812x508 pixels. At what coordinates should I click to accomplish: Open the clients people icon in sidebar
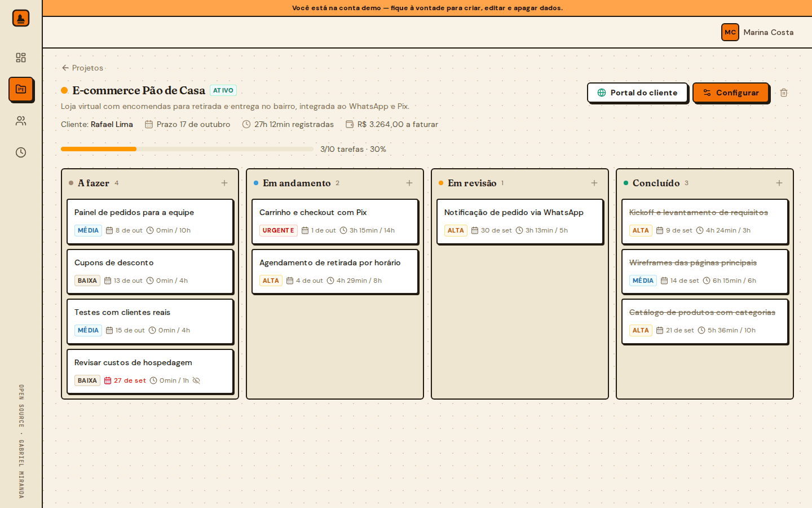pos(21,121)
